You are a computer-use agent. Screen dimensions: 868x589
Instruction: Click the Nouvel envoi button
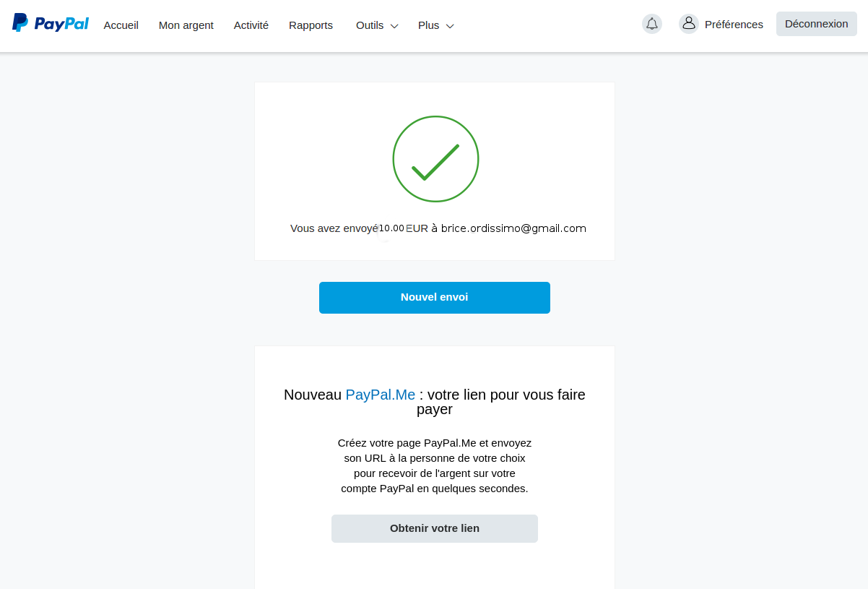(435, 298)
